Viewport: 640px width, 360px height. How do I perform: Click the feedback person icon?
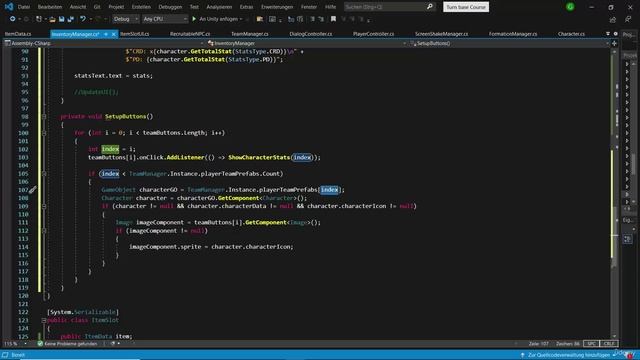[x=628, y=19]
